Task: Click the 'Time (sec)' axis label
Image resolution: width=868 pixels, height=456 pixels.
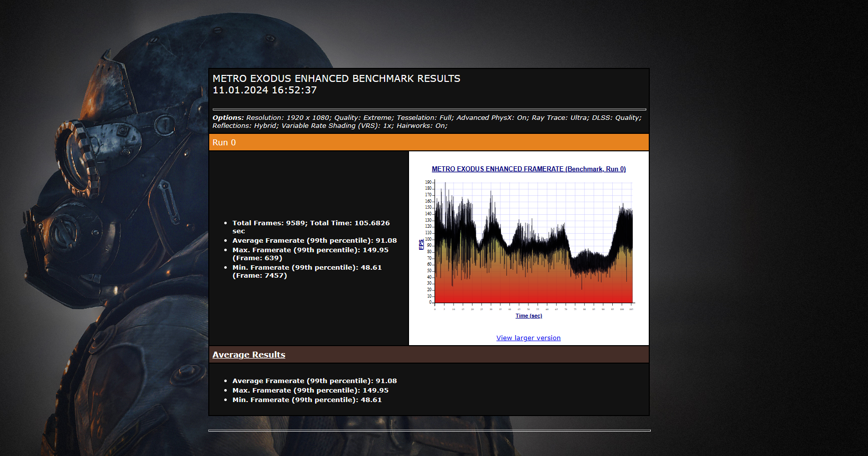Action: 529,316
